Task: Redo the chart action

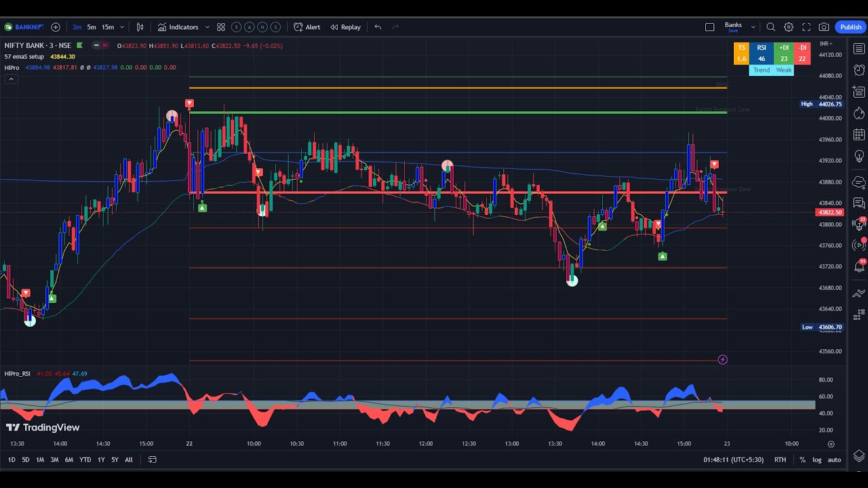Action: tap(395, 27)
